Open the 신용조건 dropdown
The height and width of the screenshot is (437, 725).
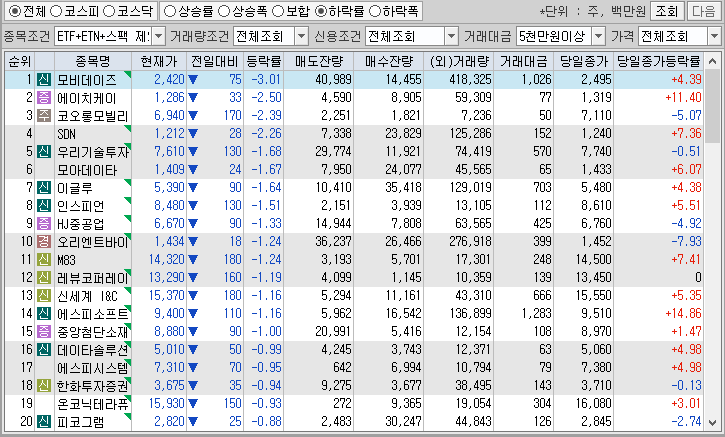pyautogui.click(x=451, y=36)
